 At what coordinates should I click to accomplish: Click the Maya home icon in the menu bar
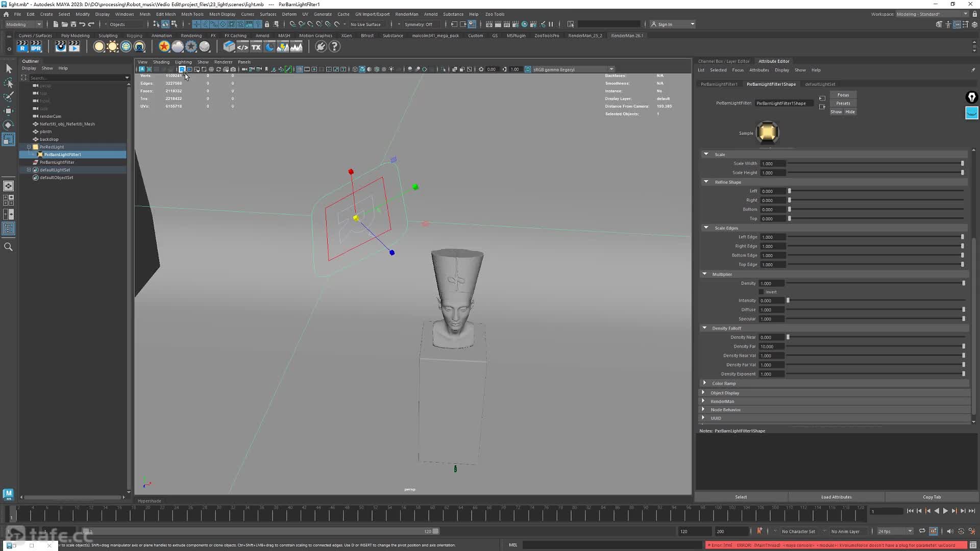[6, 14]
